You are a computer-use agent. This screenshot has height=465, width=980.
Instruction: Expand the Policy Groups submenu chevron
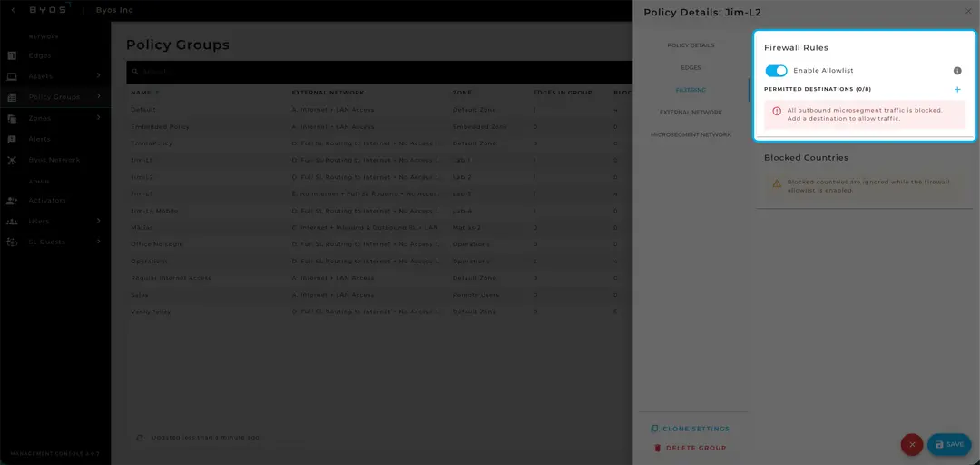point(99,96)
